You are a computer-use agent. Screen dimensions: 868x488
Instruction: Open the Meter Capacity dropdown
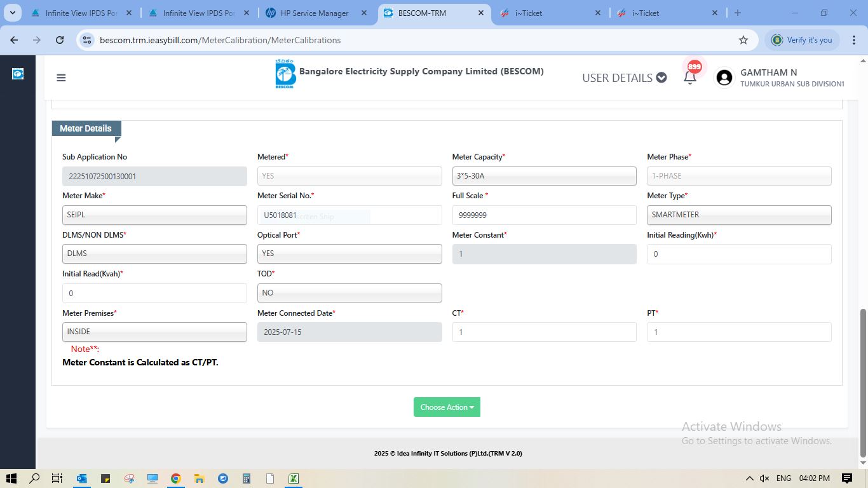click(x=544, y=176)
